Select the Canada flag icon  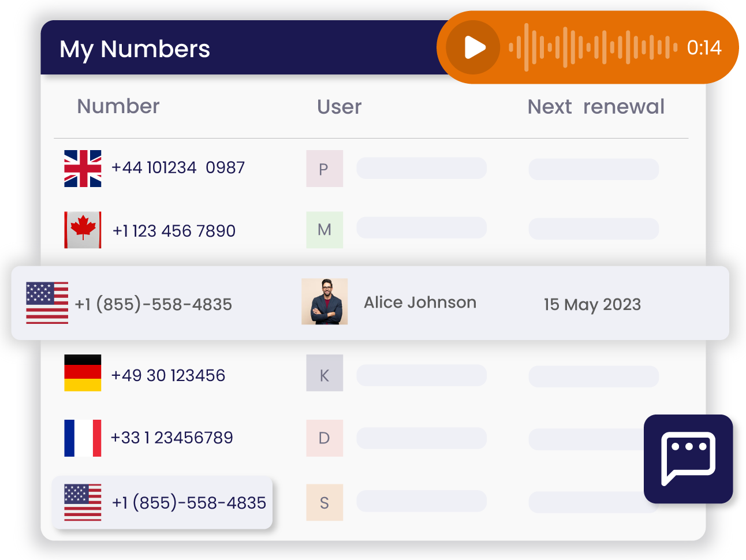click(83, 230)
